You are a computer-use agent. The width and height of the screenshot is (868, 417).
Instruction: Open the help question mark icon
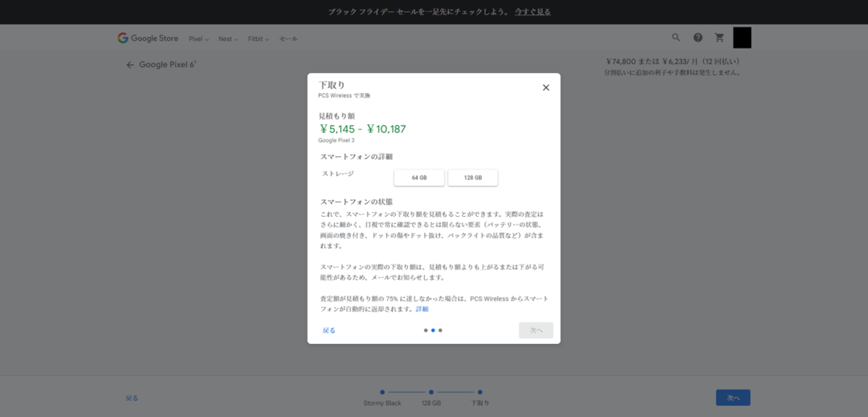tap(698, 38)
